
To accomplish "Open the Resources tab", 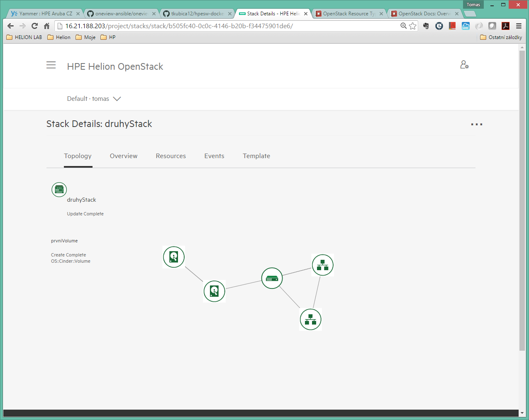I will point(171,156).
